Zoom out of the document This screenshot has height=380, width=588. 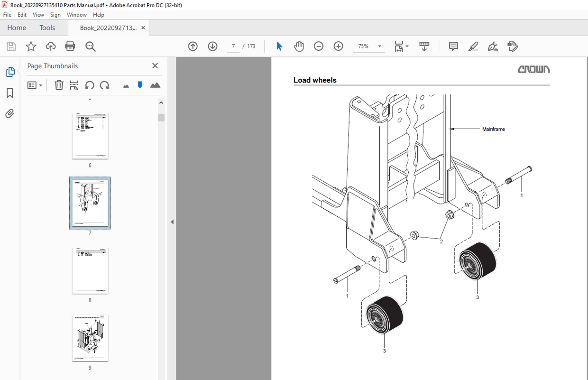318,46
